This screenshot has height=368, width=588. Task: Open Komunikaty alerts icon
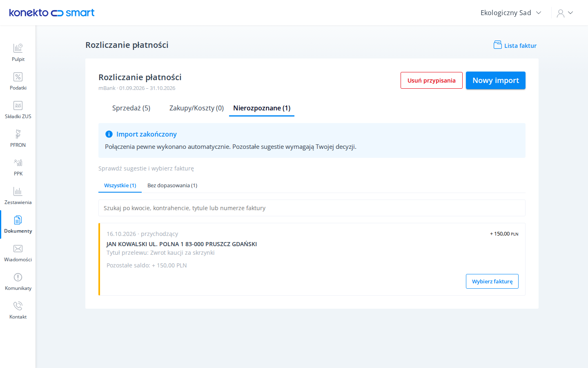pyautogui.click(x=18, y=277)
